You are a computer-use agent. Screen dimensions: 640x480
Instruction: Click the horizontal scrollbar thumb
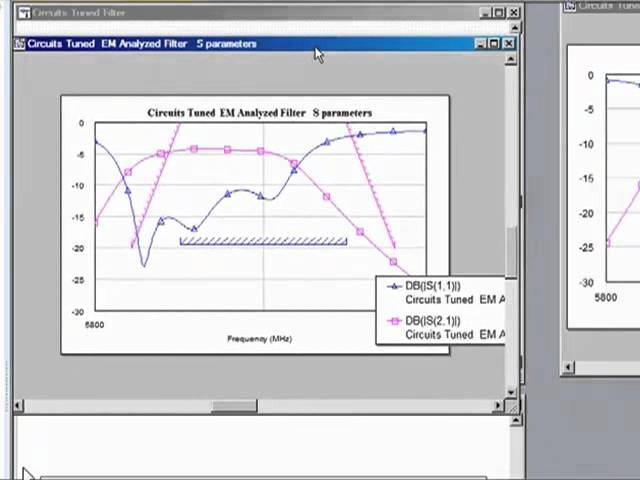(x=234, y=405)
